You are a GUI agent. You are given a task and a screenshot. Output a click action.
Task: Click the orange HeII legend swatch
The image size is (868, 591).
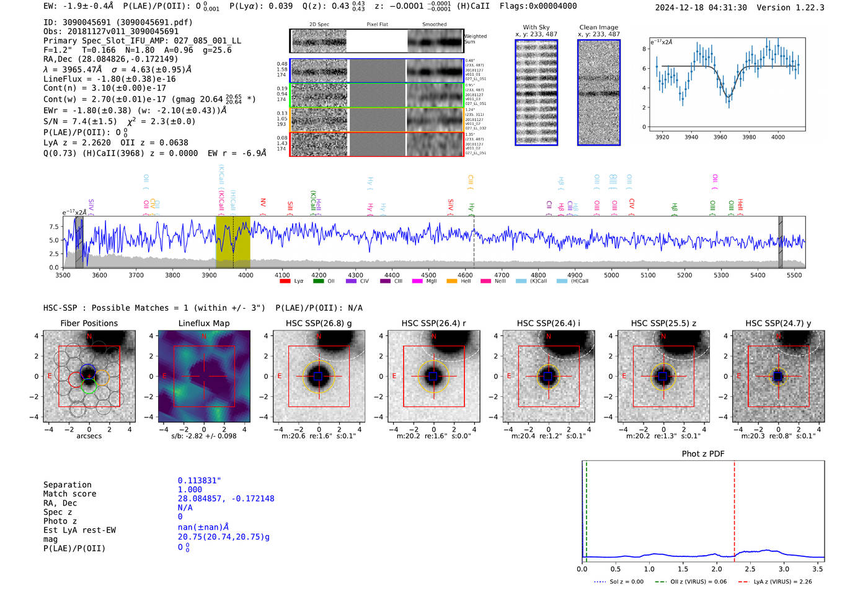tap(451, 281)
